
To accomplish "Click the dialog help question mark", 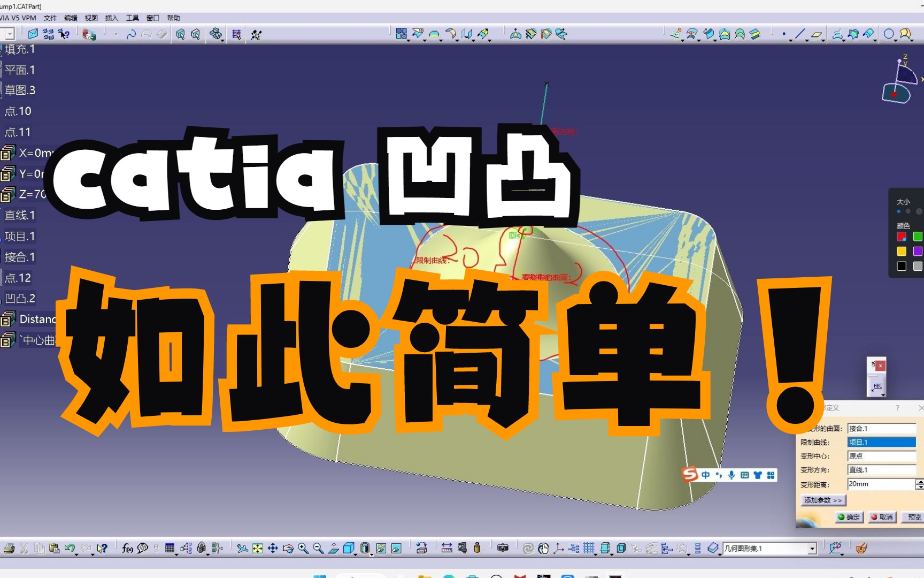I will click(x=897, y=408).
